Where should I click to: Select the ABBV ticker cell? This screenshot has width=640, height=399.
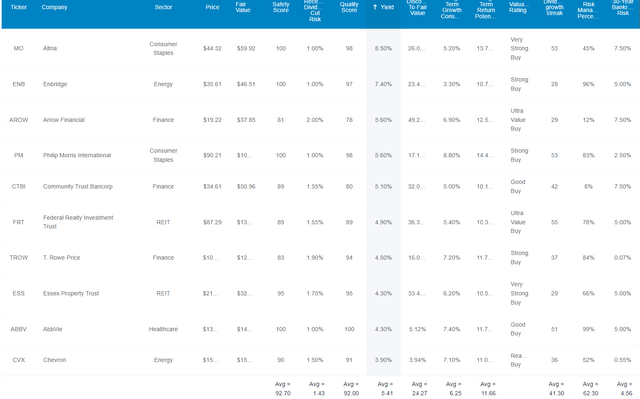(x=18, y=329)
